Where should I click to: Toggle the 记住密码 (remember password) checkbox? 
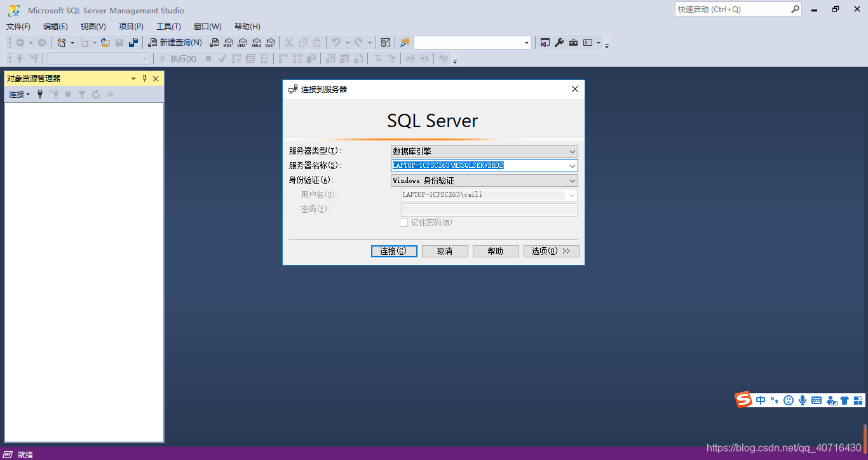coord(403,222)
